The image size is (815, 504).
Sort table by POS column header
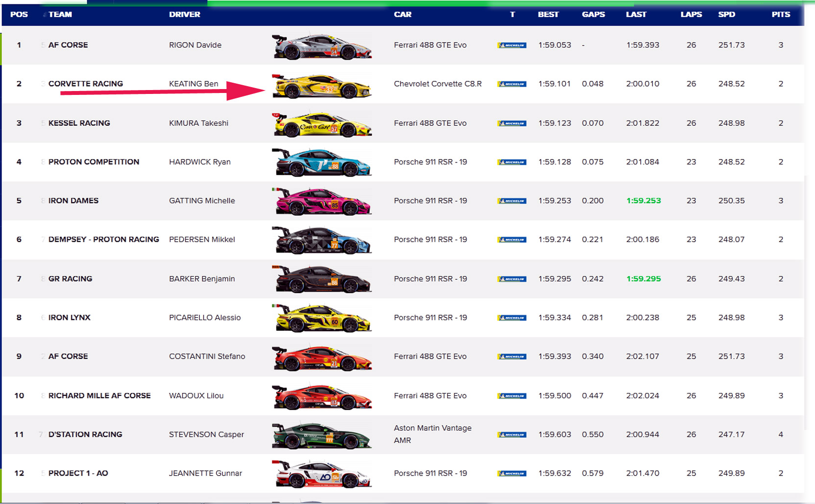click(19, 14)
